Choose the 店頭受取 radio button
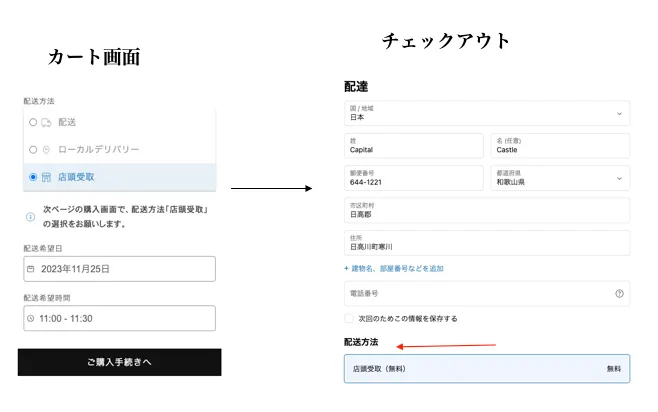658x412 pixels. click(32, 177)
